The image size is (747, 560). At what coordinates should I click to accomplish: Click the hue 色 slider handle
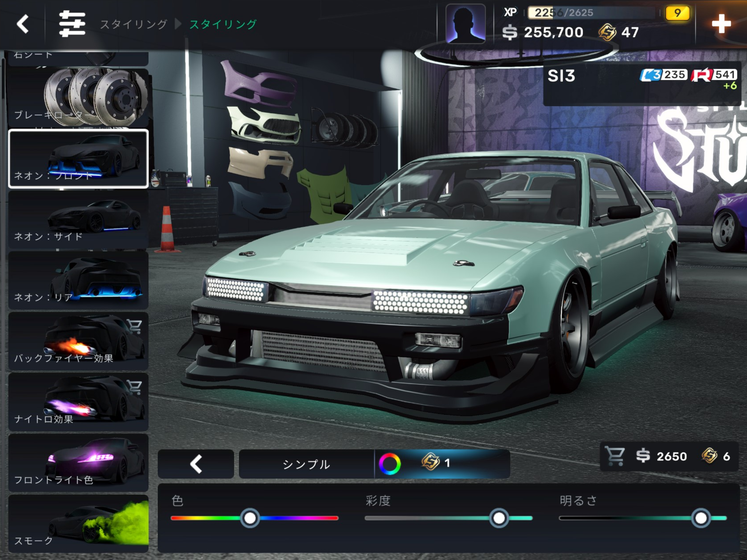(250, 518)
